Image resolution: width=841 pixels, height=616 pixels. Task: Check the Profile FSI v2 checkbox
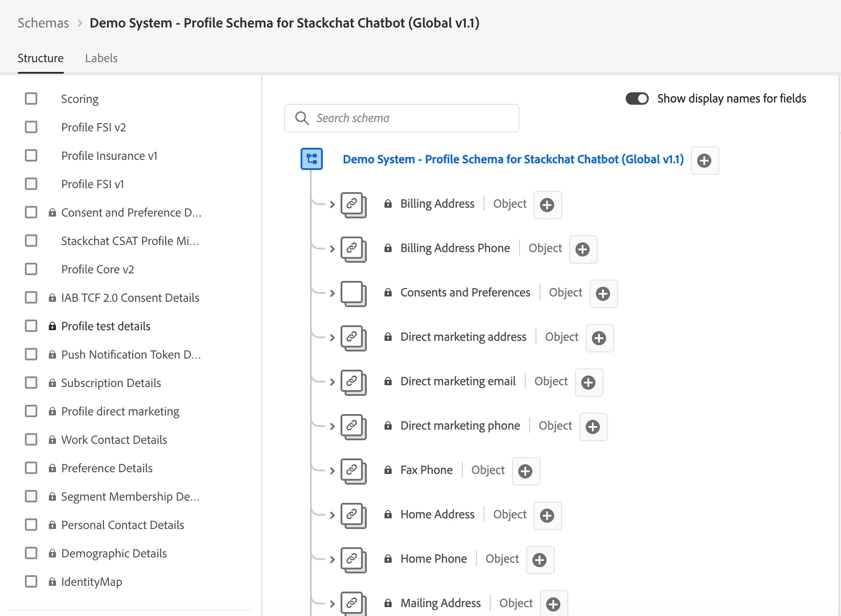pyautogui.click(x=31, y=127)
